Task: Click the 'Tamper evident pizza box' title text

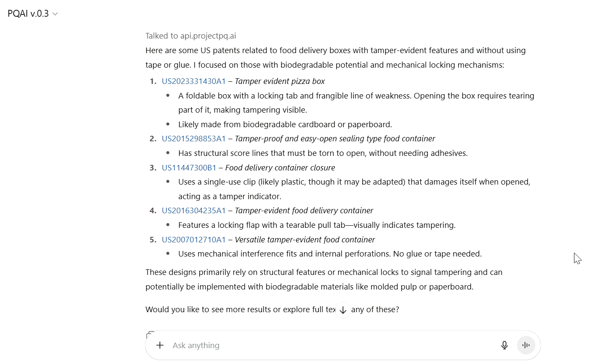Action: coord(279,81)
